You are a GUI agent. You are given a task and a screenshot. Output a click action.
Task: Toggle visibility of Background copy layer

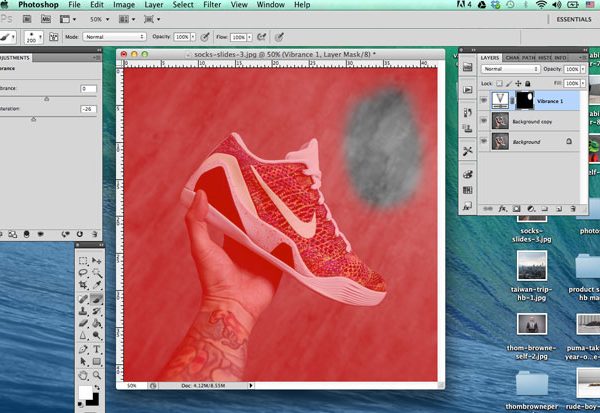[x=485, y=121]
